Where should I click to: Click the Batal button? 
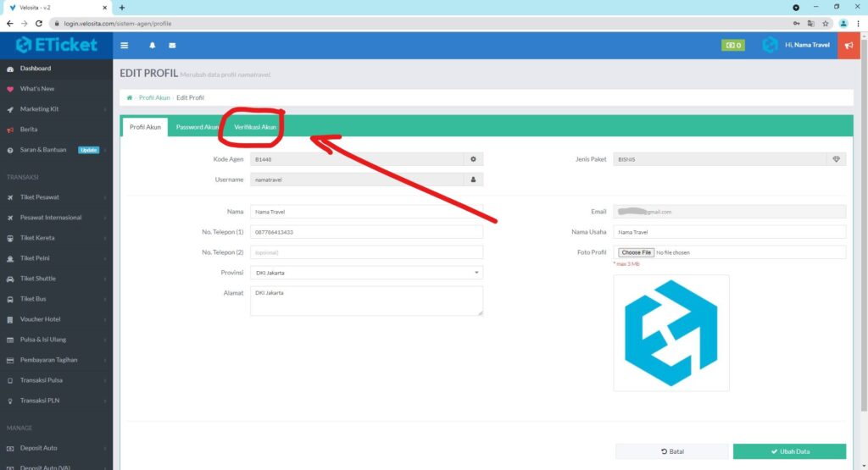point(672,451)
